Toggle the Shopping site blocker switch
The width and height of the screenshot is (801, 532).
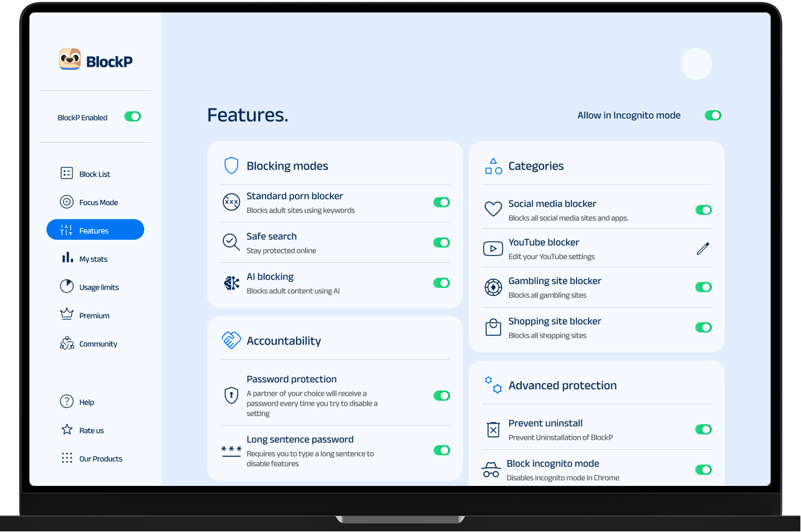(x=704, y=327)
